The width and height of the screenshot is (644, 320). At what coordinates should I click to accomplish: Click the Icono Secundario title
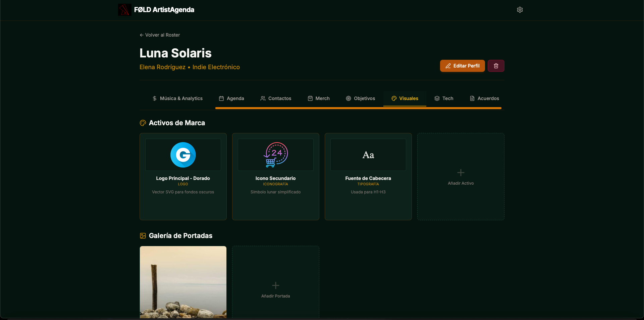276,178
